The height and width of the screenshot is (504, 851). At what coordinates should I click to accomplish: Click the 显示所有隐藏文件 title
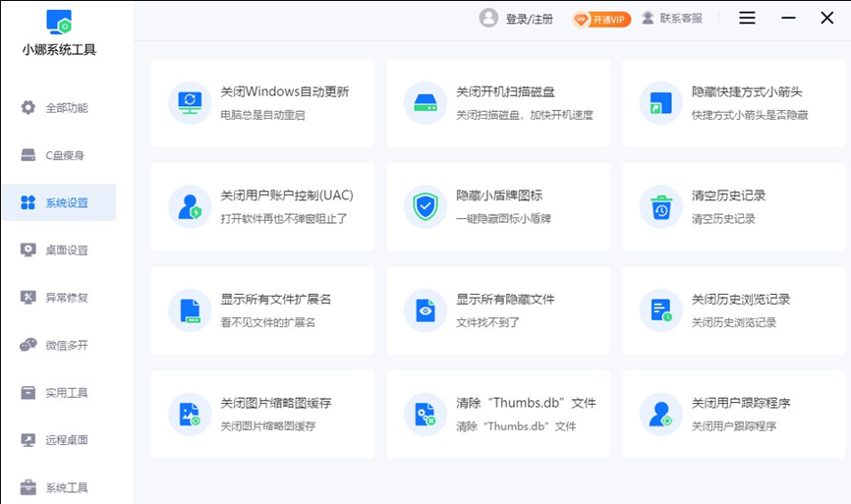[505, 299]
